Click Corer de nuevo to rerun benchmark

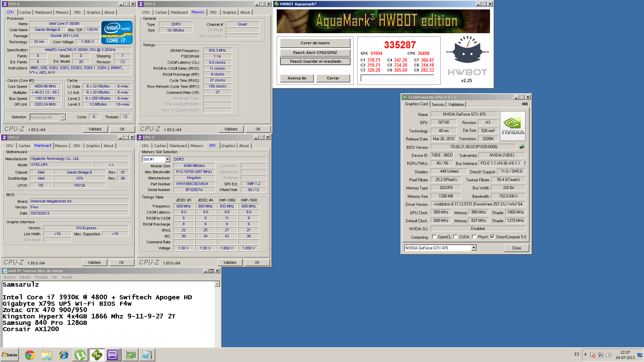pos(315,43)
